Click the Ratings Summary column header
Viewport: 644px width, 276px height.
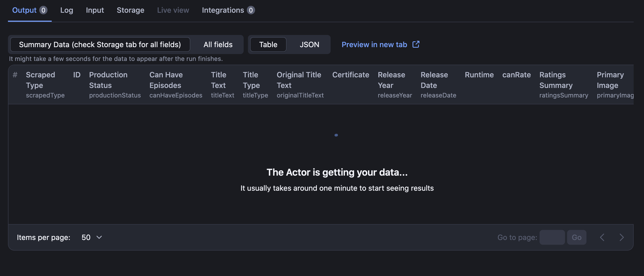[556, 80]
